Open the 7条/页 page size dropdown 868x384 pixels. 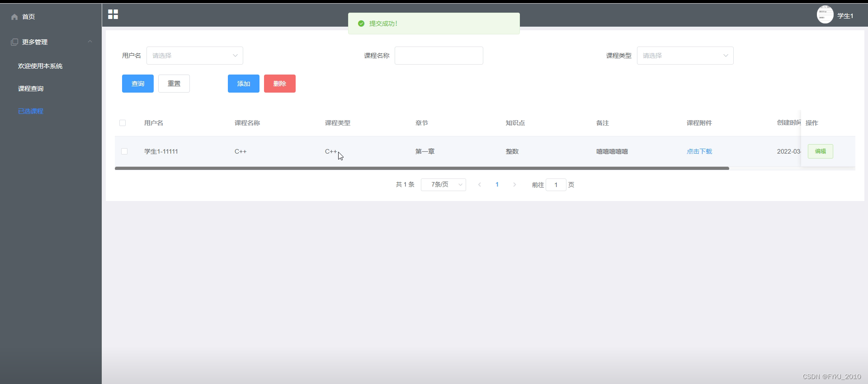click(x=443, y=185)
